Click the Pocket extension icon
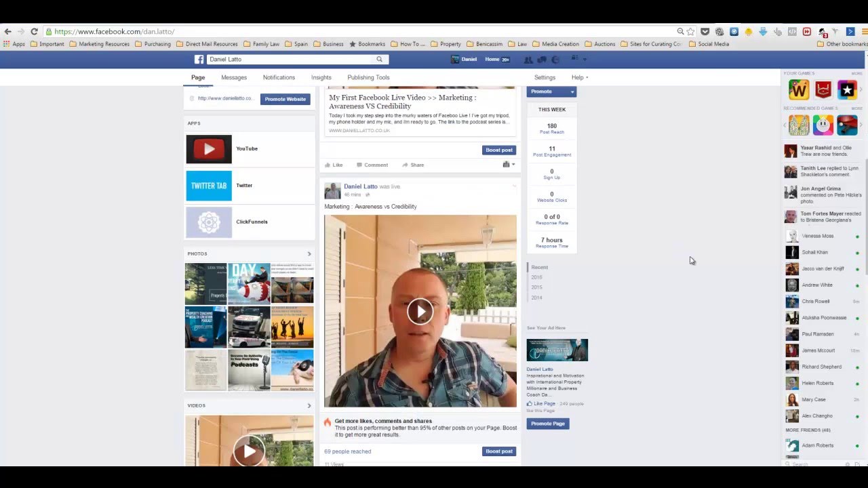 point(705,32)
